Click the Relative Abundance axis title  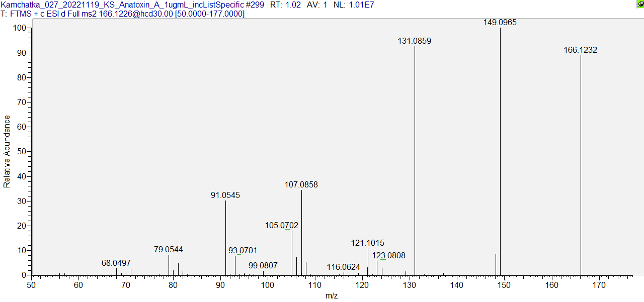(x=7, y=151)
